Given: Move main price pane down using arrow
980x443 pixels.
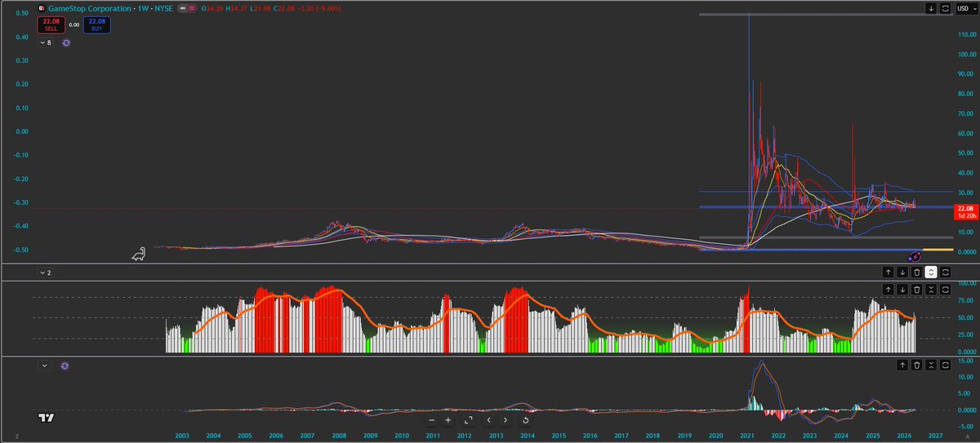Looking at the screenshot, I should [931, 8].
